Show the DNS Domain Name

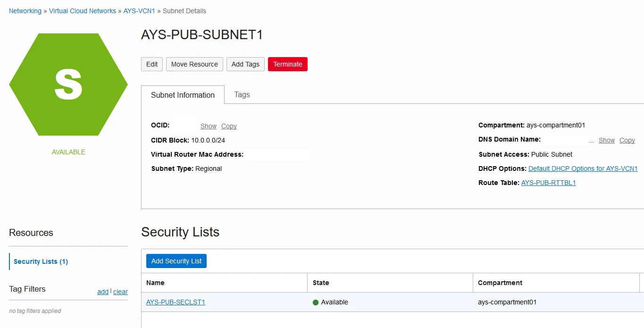click(x=607, y=140)
